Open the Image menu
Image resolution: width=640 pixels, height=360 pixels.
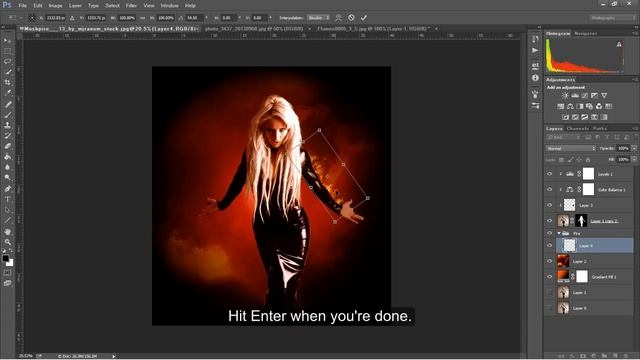[x=55, y=6]
